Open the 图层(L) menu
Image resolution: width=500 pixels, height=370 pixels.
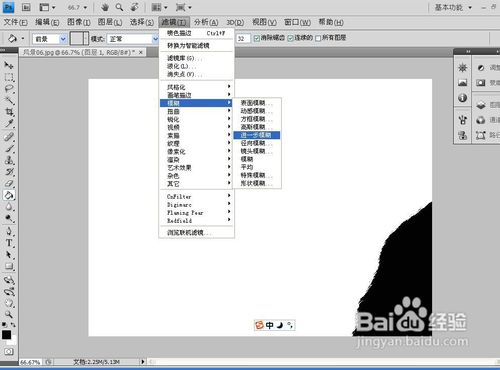point(110,22)
